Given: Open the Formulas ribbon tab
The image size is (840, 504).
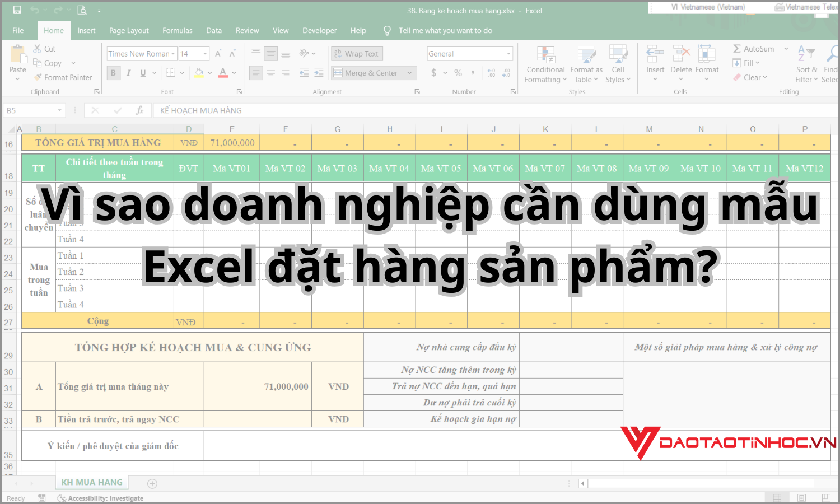Looking at the screenshot, I should [177, 30].
